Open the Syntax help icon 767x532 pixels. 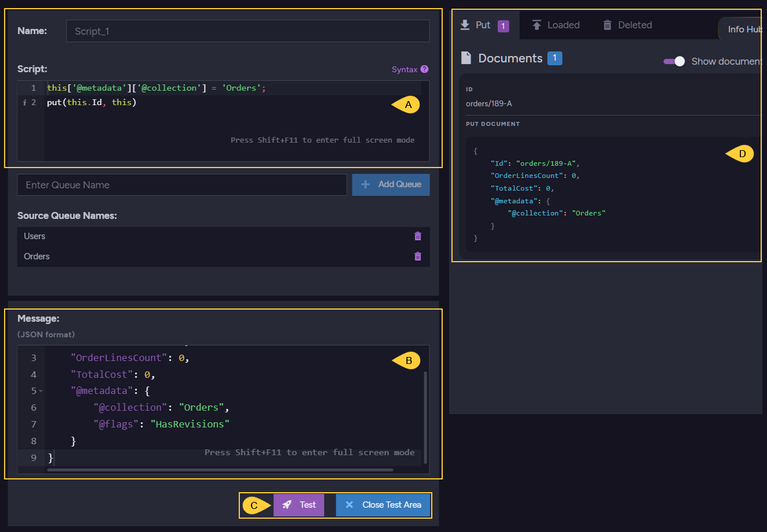[x=424, y=69]
